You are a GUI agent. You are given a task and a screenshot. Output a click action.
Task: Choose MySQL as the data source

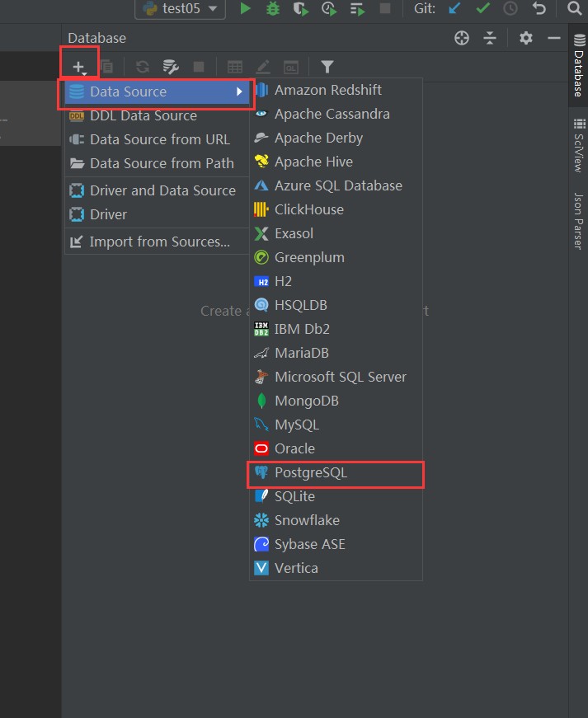click(x=297, y=425)
